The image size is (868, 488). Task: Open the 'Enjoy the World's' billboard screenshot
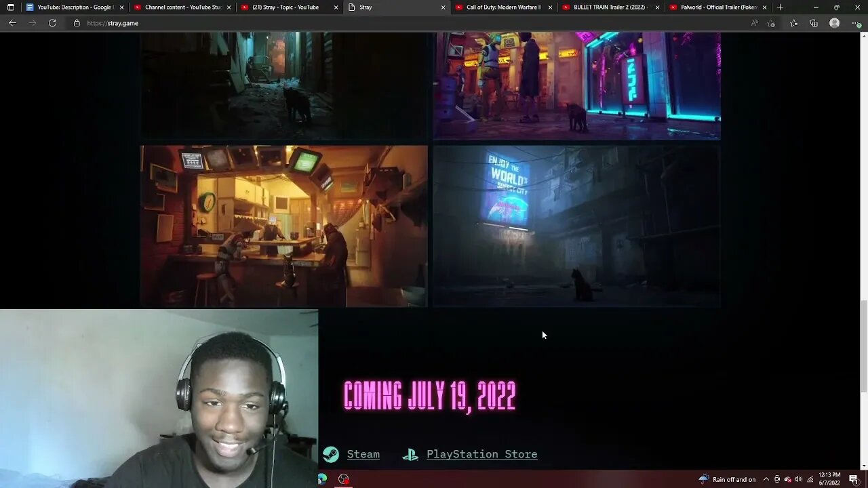576,226
